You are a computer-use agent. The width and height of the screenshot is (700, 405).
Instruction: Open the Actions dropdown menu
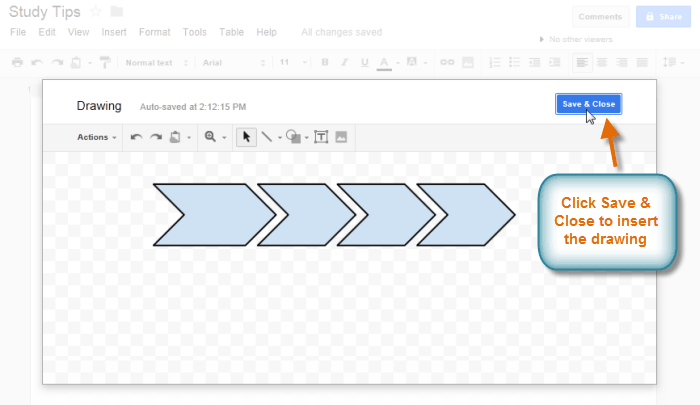96,137
